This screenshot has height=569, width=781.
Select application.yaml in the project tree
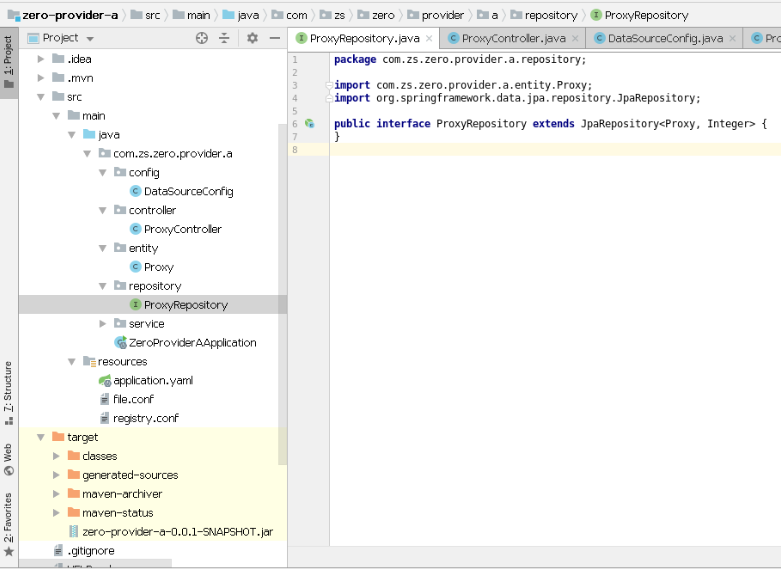pos(153,381)
